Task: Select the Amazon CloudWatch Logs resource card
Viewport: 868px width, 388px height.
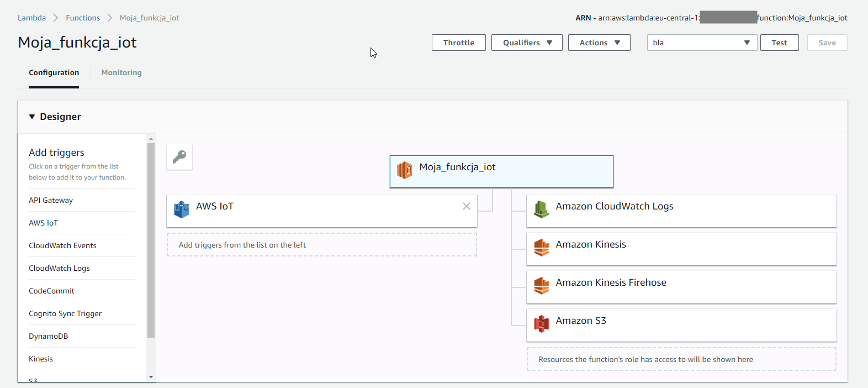Action: point(681,211)
